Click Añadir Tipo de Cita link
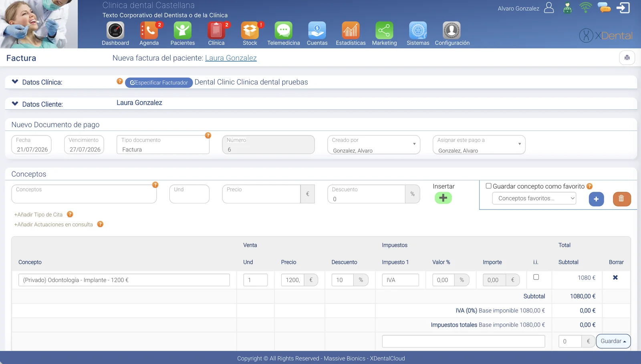The image size is (641, 364). click(x=38, y=215)
